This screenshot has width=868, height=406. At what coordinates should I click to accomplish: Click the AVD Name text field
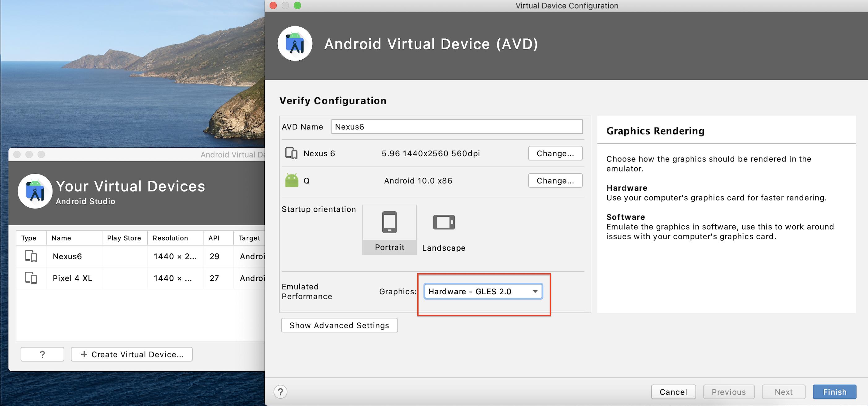tap(457, 127)
